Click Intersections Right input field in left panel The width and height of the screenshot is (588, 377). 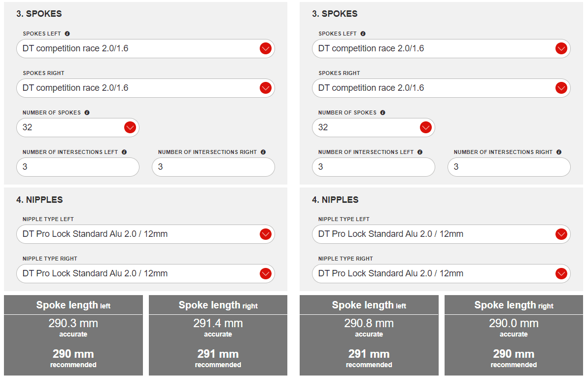(213, 167)
